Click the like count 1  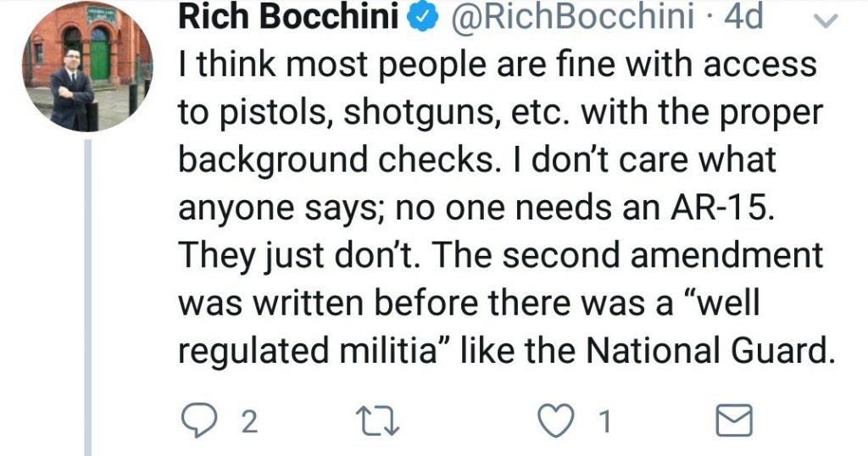tap(605, 422)
